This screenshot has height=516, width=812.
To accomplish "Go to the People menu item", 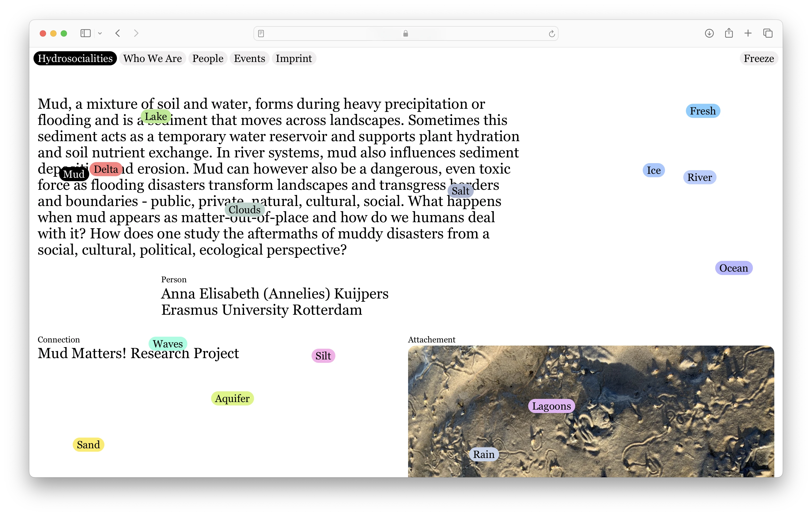I will [x=208, y=58].
